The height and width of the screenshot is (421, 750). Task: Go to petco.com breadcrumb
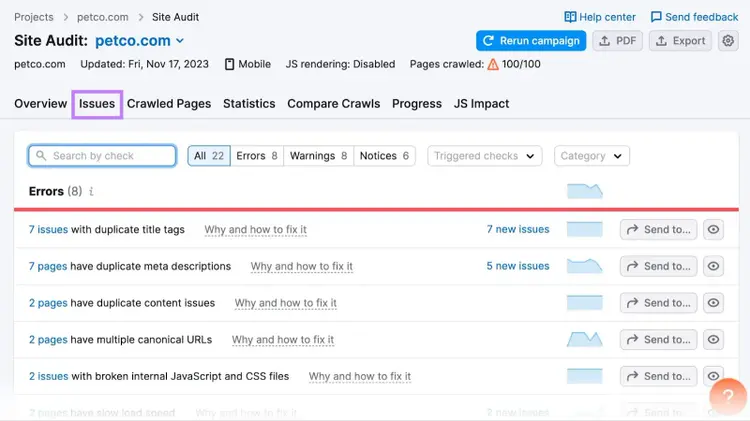point(103,17)
